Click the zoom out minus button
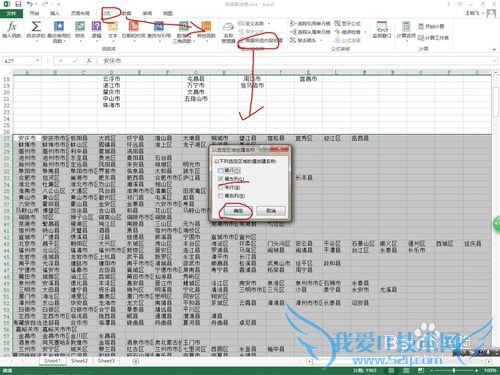Image resolution: width=500 pixels, height=375 pixels. tap(431, 370)
